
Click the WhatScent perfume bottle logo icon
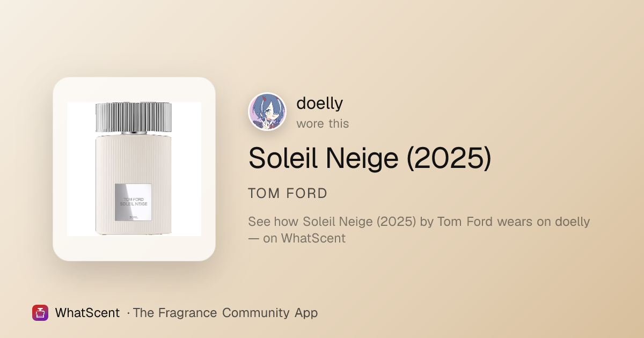[x=40, y=313]
